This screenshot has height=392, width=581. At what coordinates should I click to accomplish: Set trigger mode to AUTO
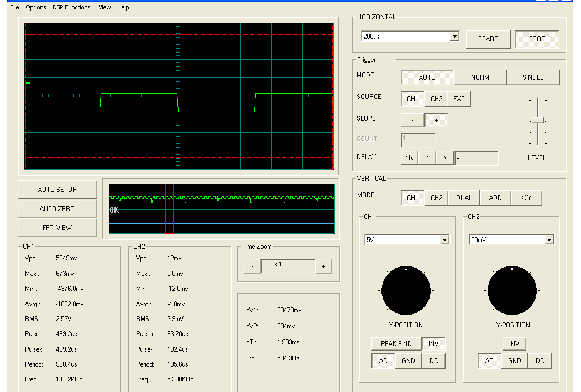427,77
